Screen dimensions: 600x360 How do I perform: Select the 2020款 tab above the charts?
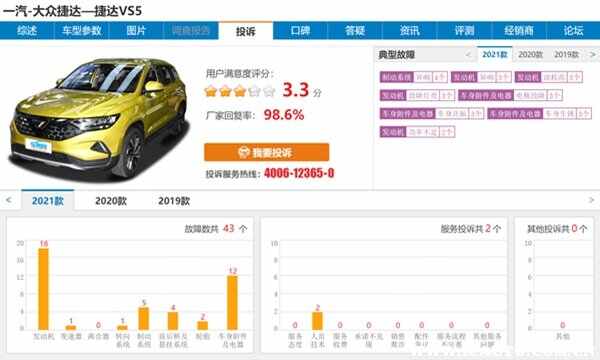tap(111, 201)
